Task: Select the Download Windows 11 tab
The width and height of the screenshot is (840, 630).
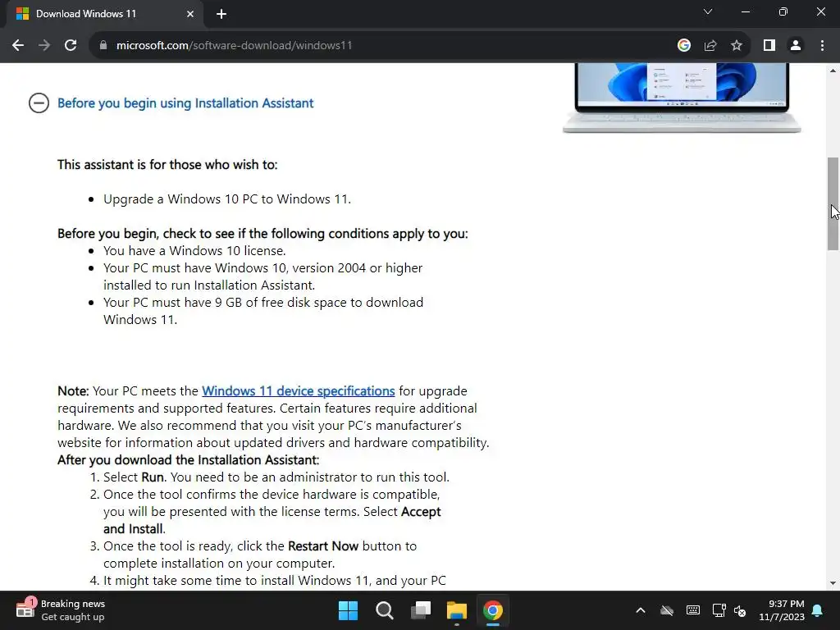Action: [x=105, y=14]
